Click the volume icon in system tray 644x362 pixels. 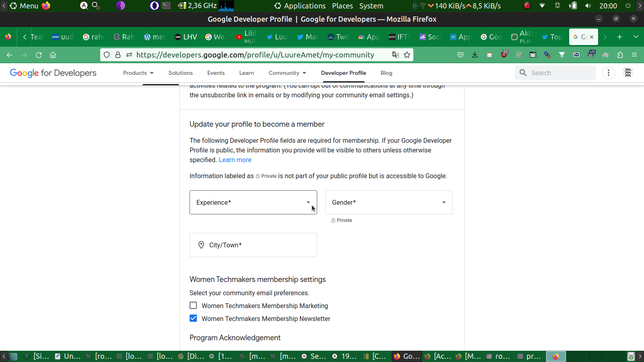[588, 6]
